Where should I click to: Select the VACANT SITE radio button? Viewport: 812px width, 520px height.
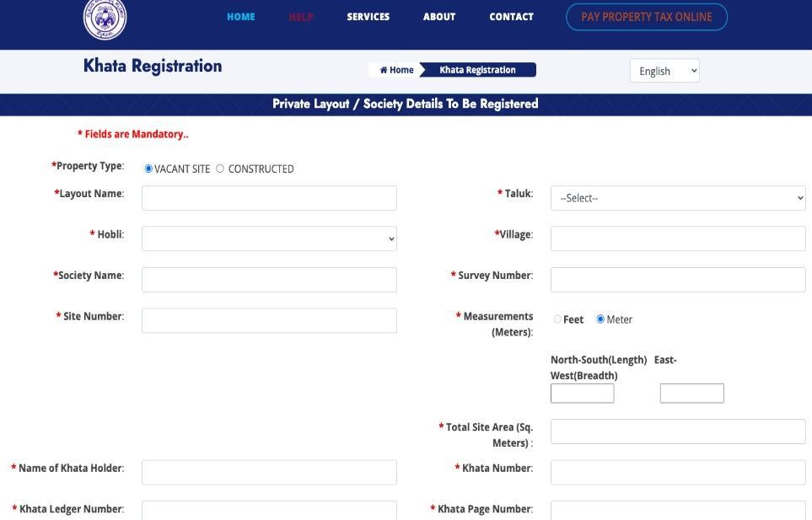click(149, 169)
